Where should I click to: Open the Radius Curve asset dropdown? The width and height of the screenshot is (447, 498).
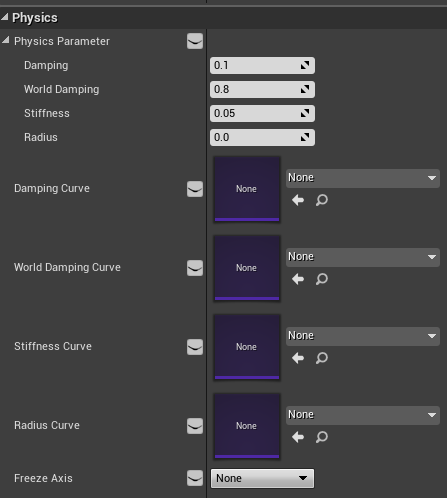pyautogui.click(x=363, y=415)
